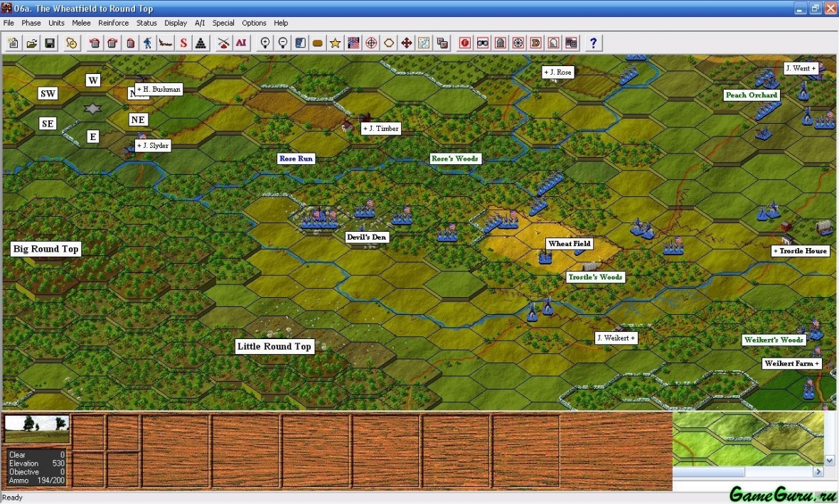Open the File menu

click(9, 23)
